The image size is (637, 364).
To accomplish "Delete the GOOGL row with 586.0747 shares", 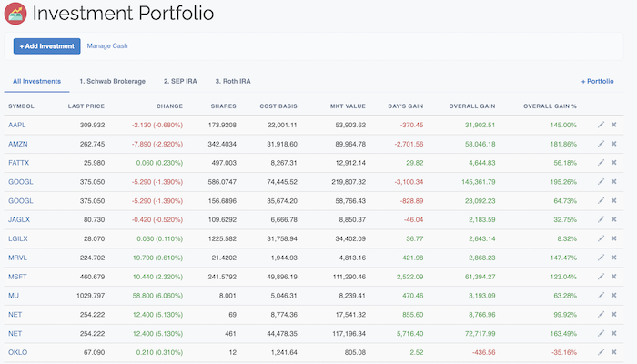I will click(614, 182).
